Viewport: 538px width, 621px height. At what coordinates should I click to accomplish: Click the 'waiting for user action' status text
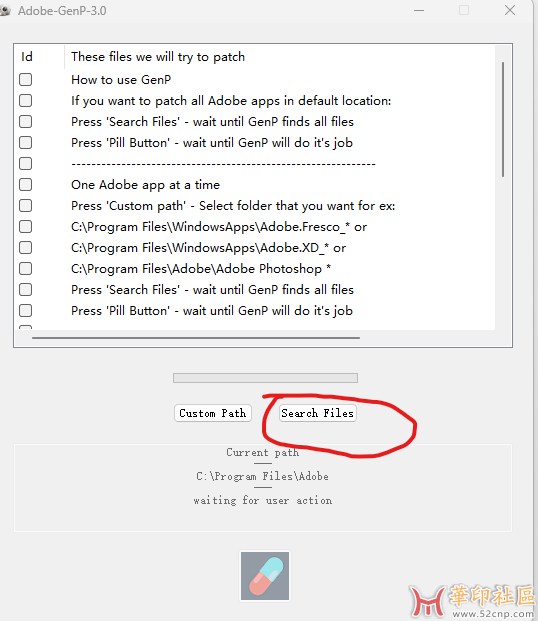point(263,500)
